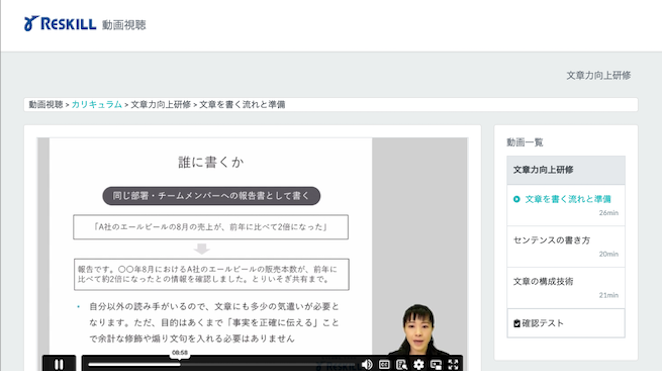Open the カリキュラム breadcrumb link
The image size is (662, 371).
97,104
